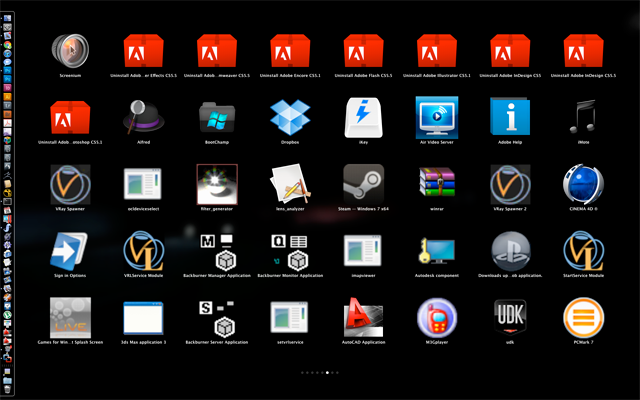640x400 pixels.
Task: Open Finder from the Dock
Action: click(7, 18)
